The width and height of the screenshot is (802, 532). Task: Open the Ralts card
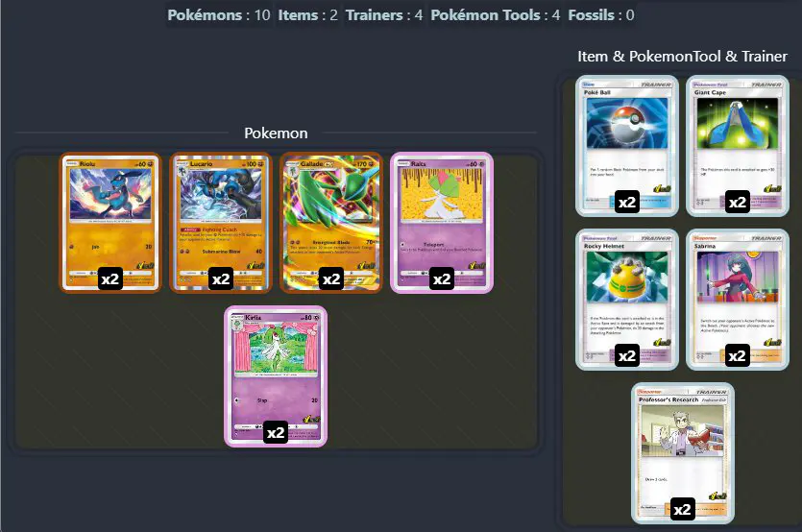coord(442,223)
